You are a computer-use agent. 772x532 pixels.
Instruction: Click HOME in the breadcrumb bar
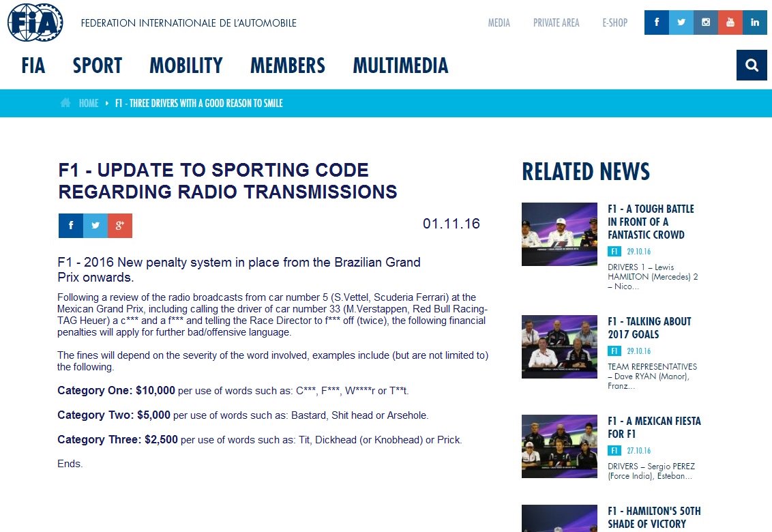point(89,103)
